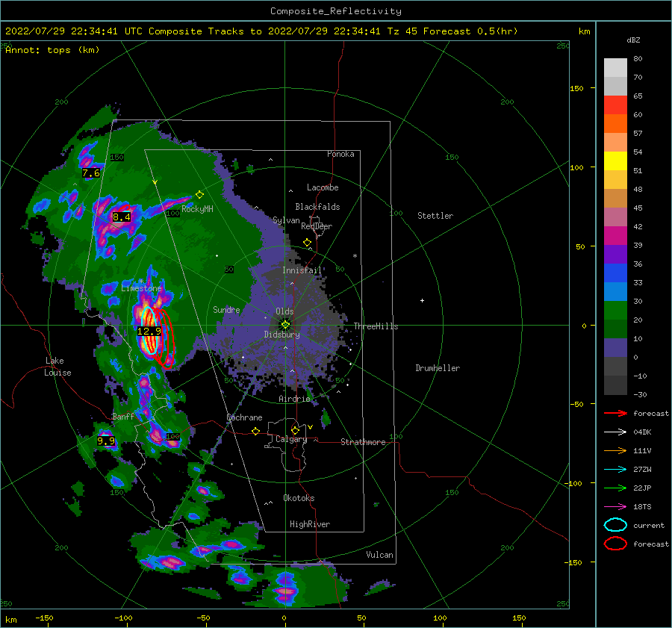The height and width of the screenshot is (628, 672).
Task: Click the ThreeHills label
Action: tap(376, 326)
